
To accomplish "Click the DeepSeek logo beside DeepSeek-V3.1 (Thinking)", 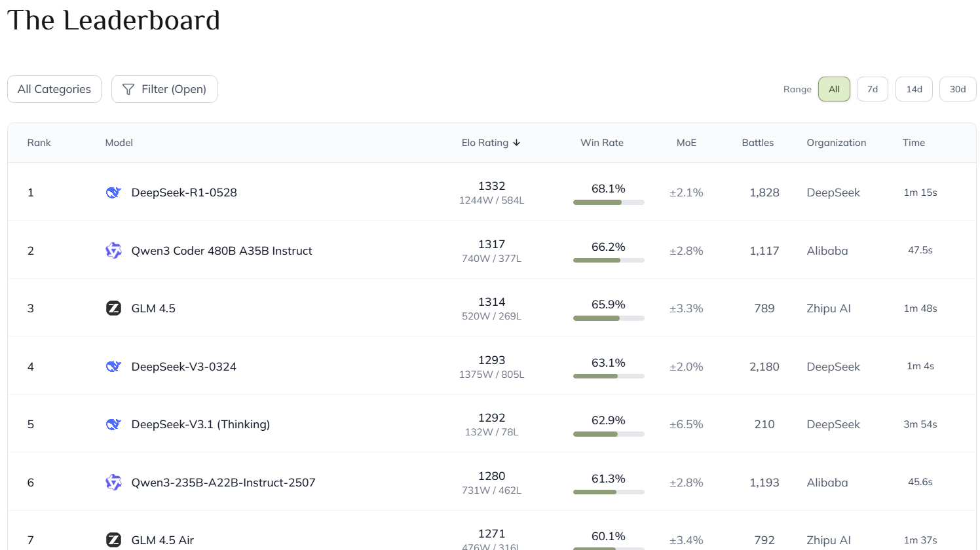I will [x=113, y=424].
